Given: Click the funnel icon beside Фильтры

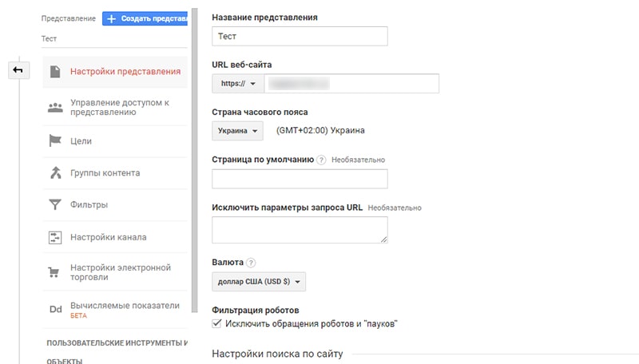Looking at the screenshot, I should click(x=55, y=204).
